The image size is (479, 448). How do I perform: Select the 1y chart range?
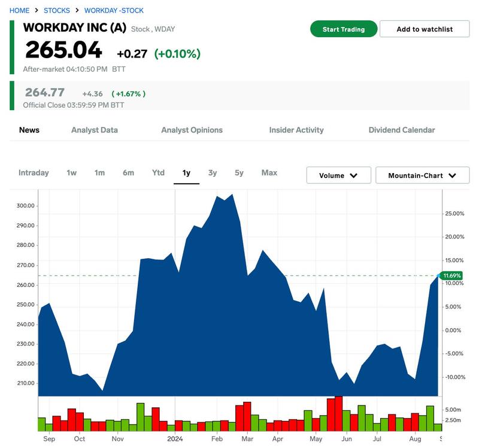pyautogui.click(x=186, y=173)
